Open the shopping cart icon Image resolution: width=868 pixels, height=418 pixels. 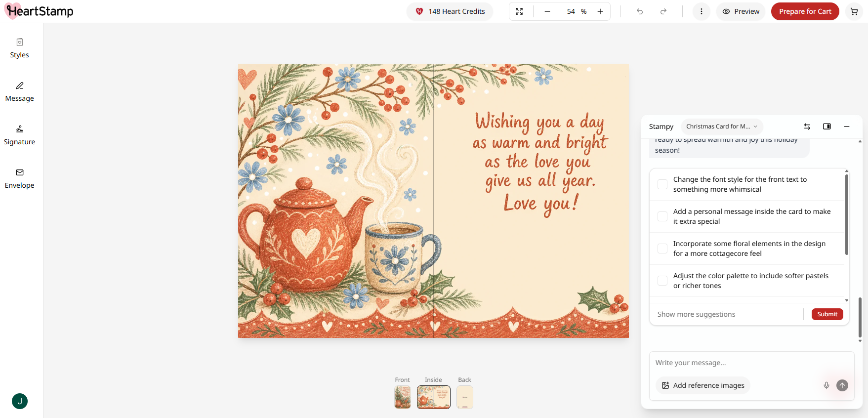click(x=854, y=11)
